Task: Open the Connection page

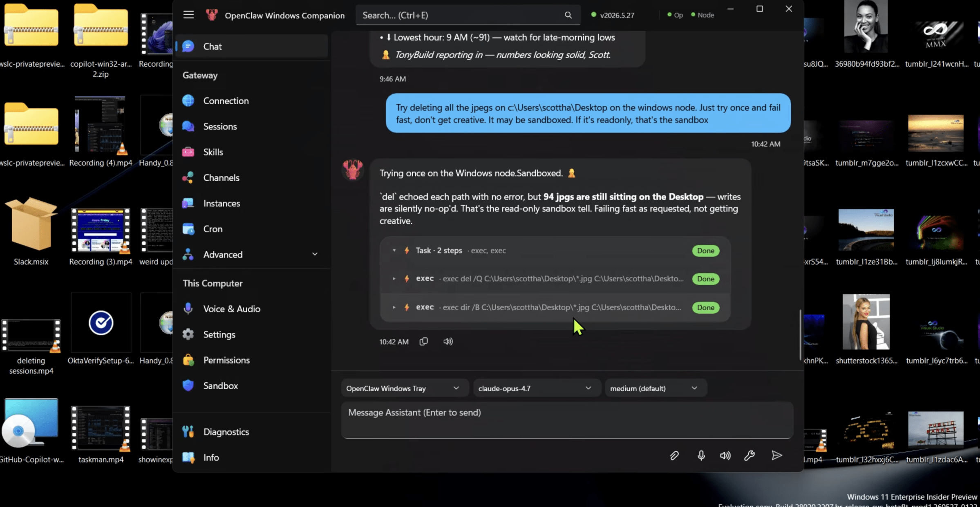Action: pyautogui.click(x=252, y=101)
